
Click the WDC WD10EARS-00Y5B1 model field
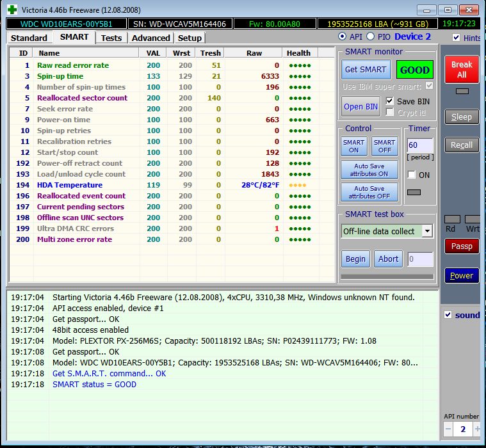(x=67, y=24)
